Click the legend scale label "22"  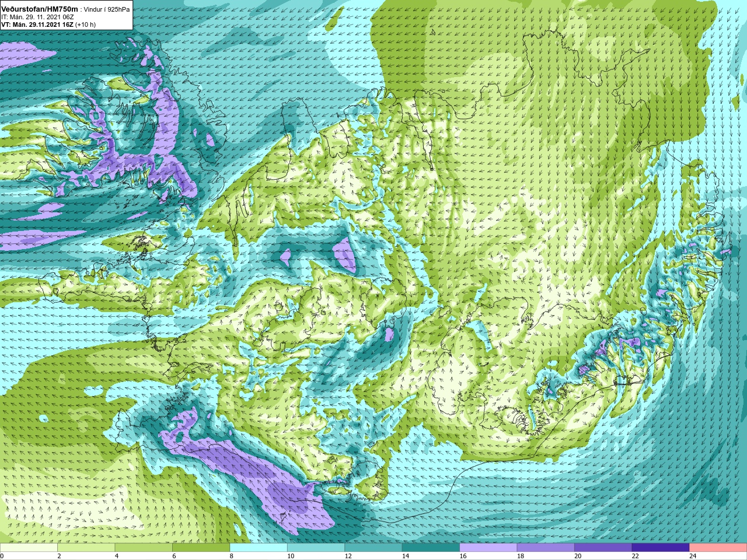[636, 556]
